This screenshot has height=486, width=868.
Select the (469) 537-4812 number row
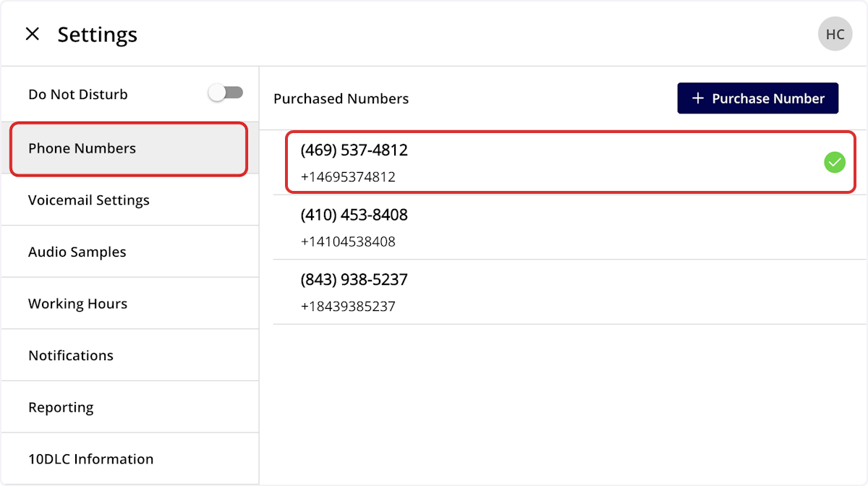(x=571, y=162)
